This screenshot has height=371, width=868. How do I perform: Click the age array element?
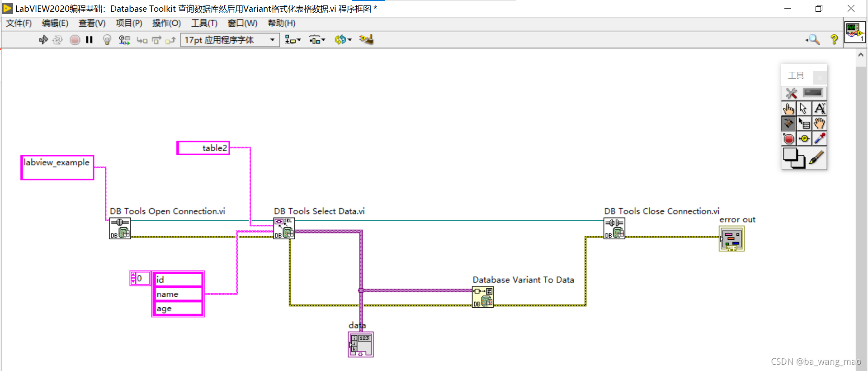click(178, 309)
